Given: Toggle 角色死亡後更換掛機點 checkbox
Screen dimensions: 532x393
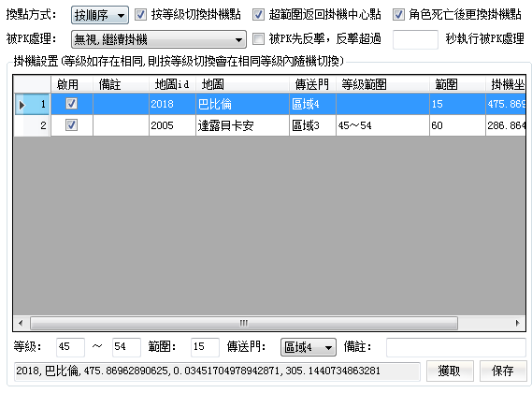Looking at the screenshot, I should coord(398,15).
